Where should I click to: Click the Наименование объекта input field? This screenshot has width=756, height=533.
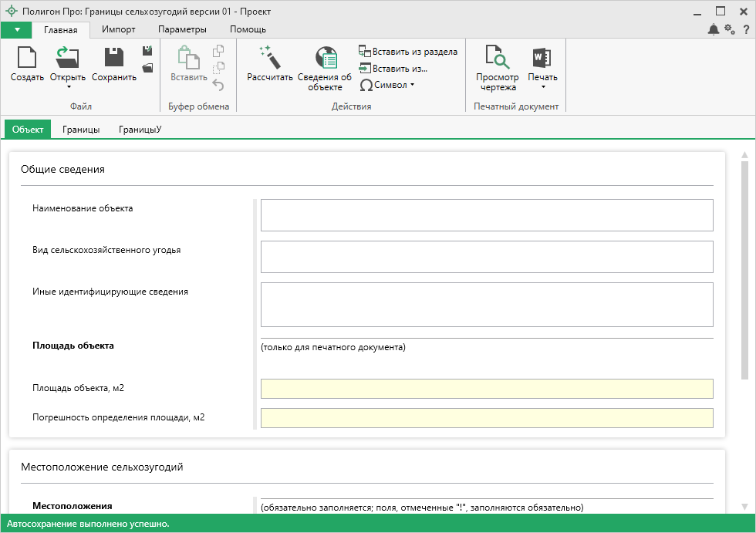pos(486,215)
